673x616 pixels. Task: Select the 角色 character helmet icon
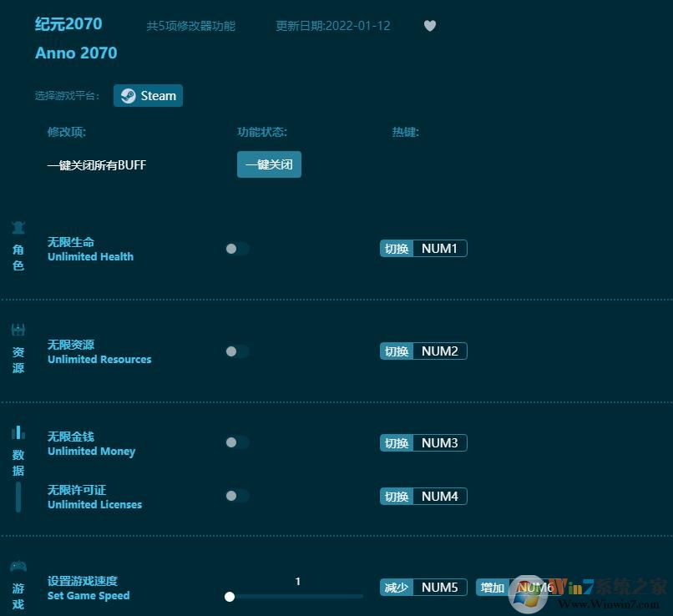point(18,226)
